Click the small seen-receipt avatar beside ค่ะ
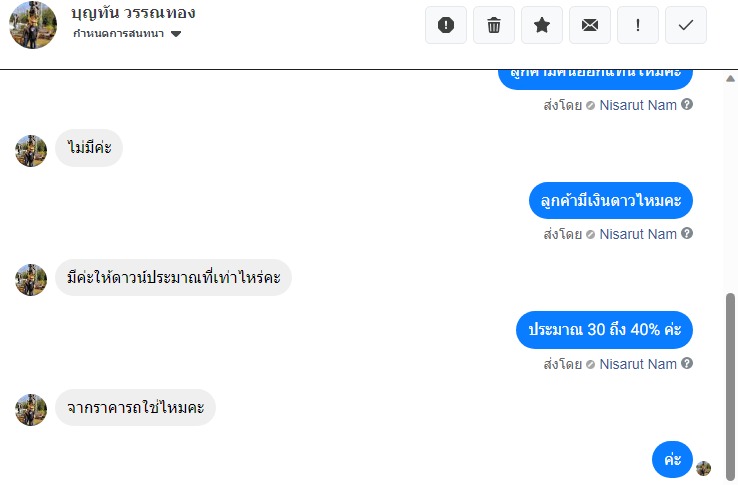This screenshot has height=485, width=738. (704, 468)
